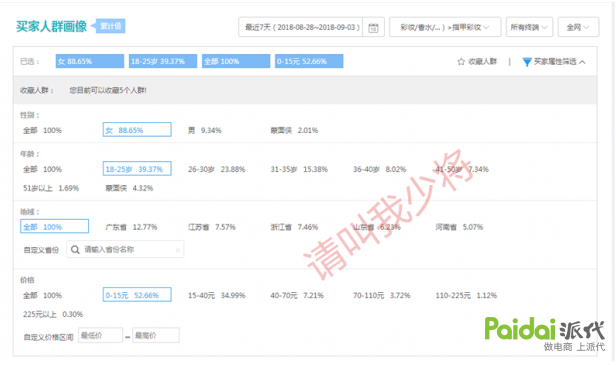Open the 所有终端 terminal dropdown

click(x=529, y=27)
